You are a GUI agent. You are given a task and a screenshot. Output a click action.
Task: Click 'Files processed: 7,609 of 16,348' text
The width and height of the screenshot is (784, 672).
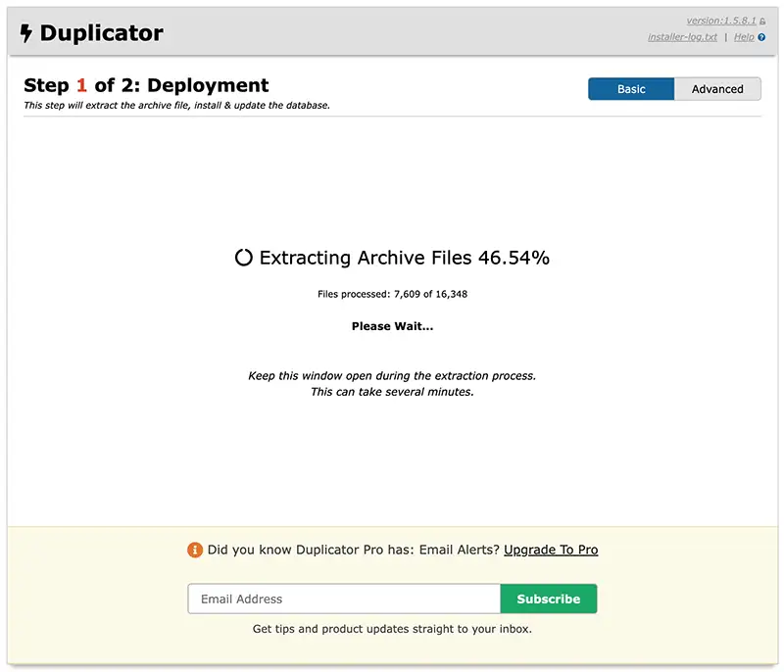coord(393,294)
